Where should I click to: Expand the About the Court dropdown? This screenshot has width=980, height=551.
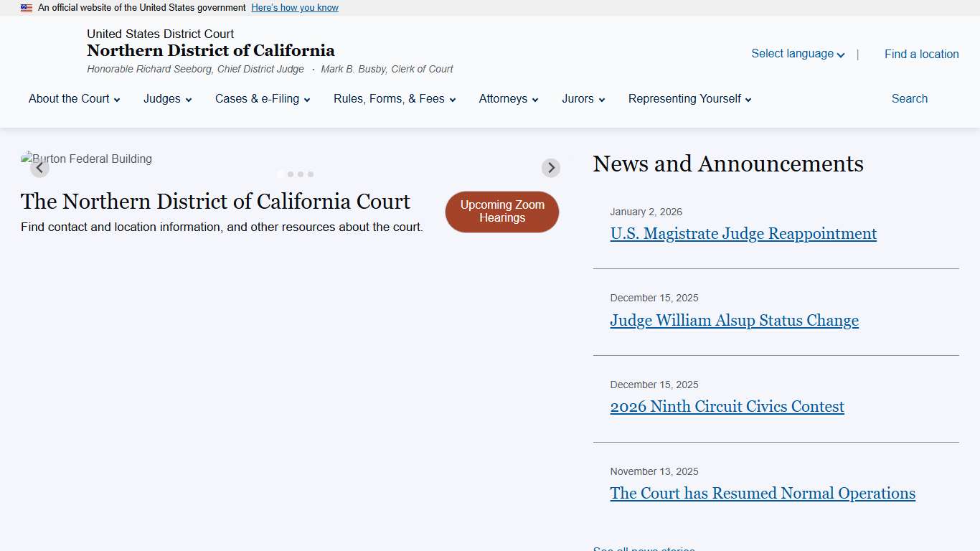click(x=74, y=99)
